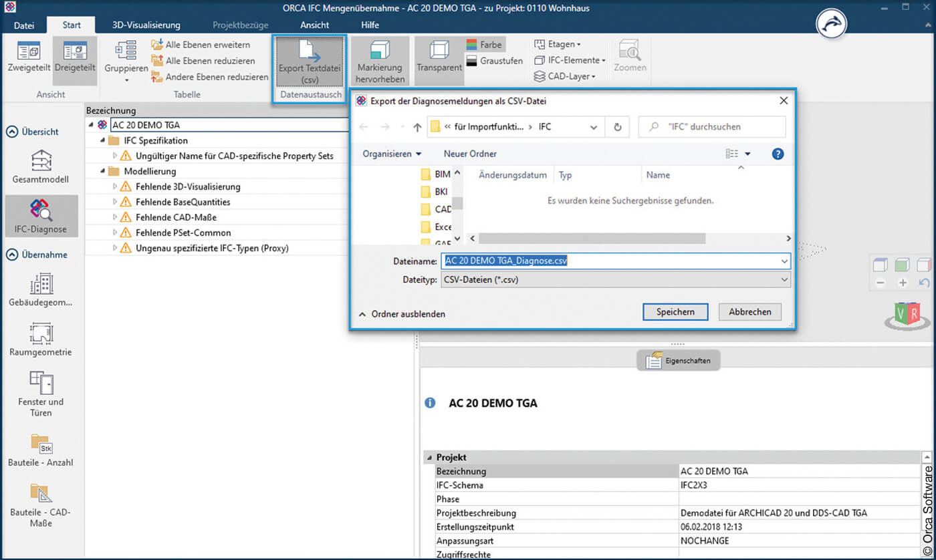
Task: Open Raumgeometrie in the sidebar
Action: 41,339
